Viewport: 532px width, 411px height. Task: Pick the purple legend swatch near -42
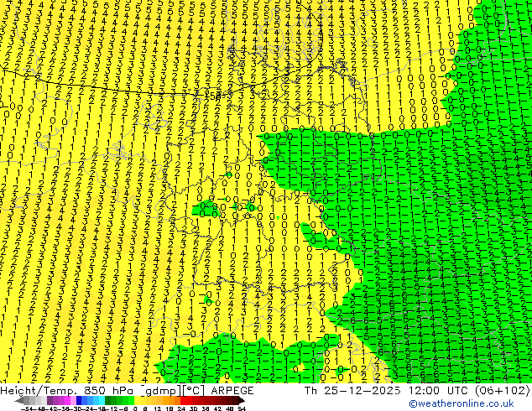click(50, 400)
